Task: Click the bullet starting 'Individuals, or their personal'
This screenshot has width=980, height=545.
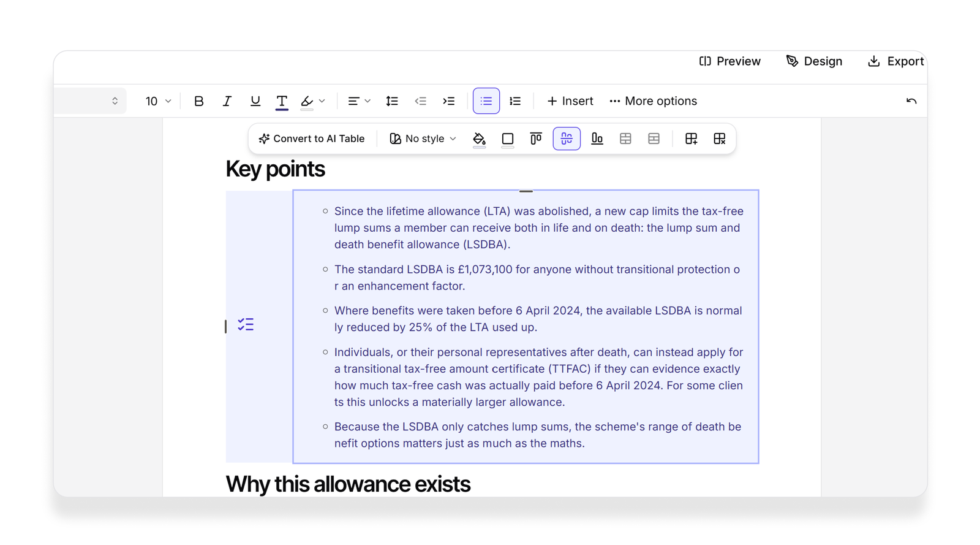Action: pos(539,377)
